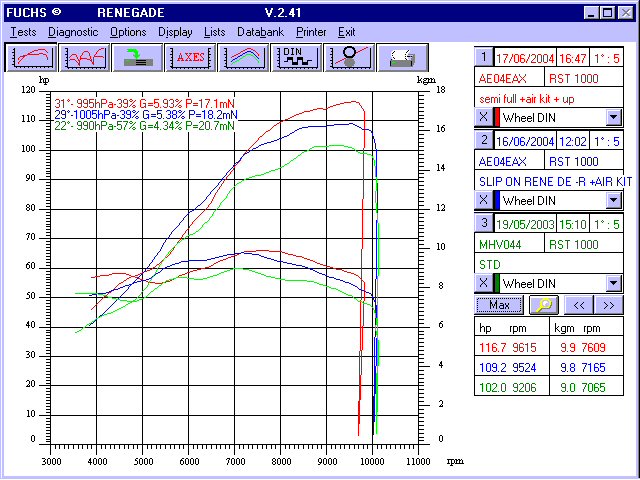Screen dimensions: 640x480
Task: Click the red 116.7 hp max value
Action: pos(493,348)
